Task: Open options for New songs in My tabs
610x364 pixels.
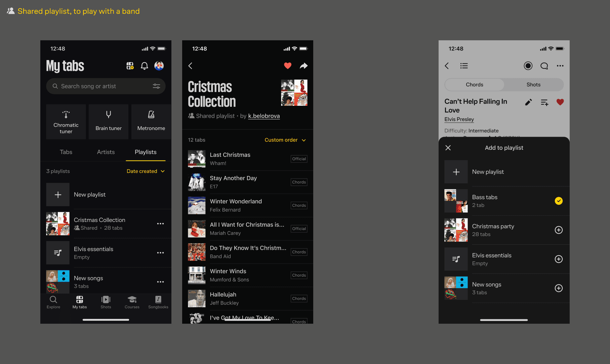Action: 161,282
